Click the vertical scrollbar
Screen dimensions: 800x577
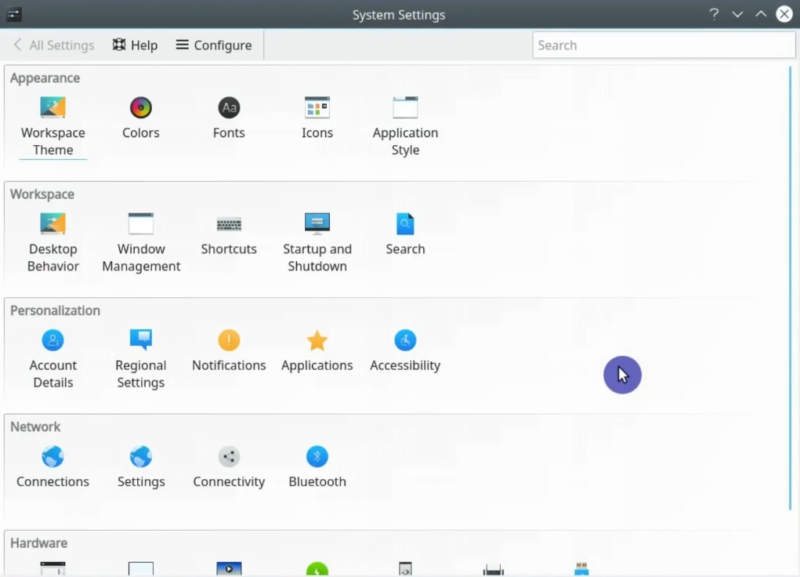[790, 288]
